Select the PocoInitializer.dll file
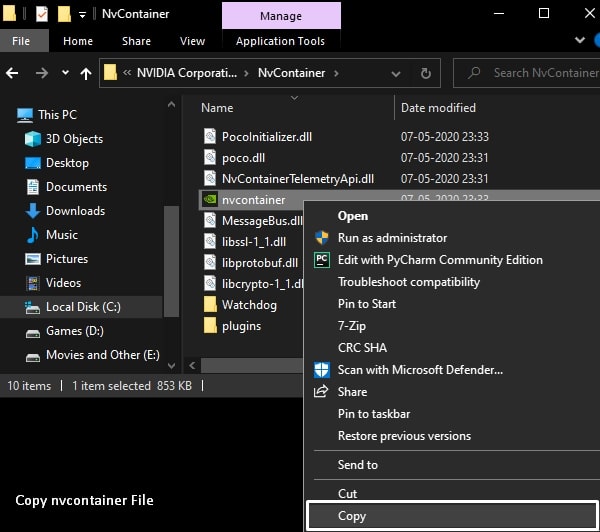 pyautogui.click(x=267, y=137)
